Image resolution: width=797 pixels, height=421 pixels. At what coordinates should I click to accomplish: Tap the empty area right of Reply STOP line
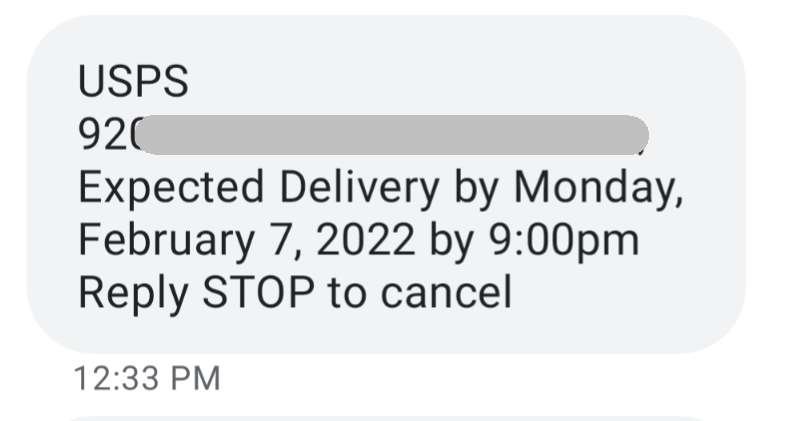(625, 293)
